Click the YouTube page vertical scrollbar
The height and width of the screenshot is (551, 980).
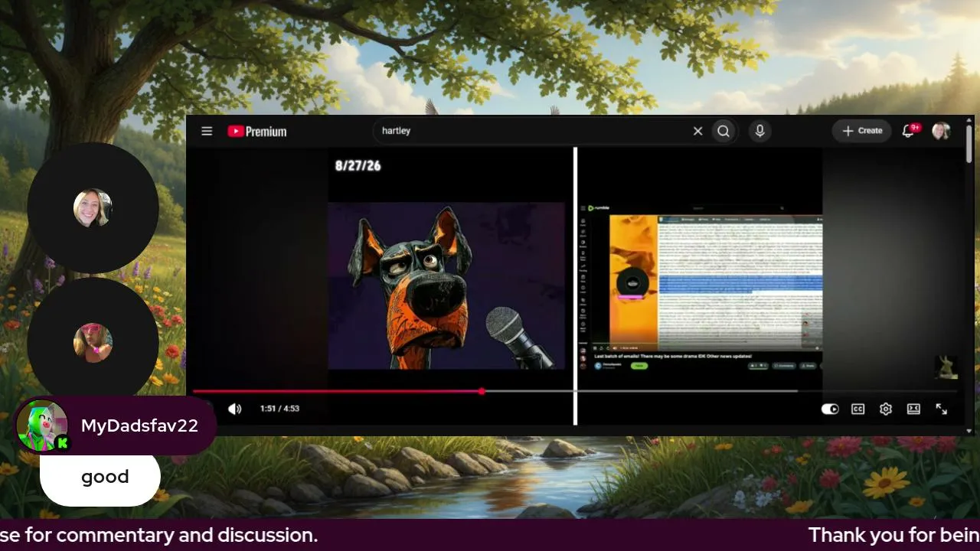969,144
